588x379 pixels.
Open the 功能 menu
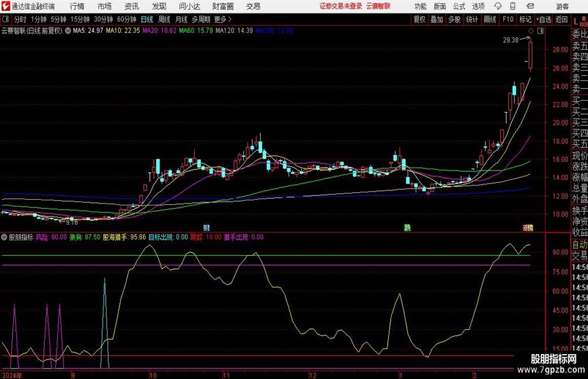point(421,6)
